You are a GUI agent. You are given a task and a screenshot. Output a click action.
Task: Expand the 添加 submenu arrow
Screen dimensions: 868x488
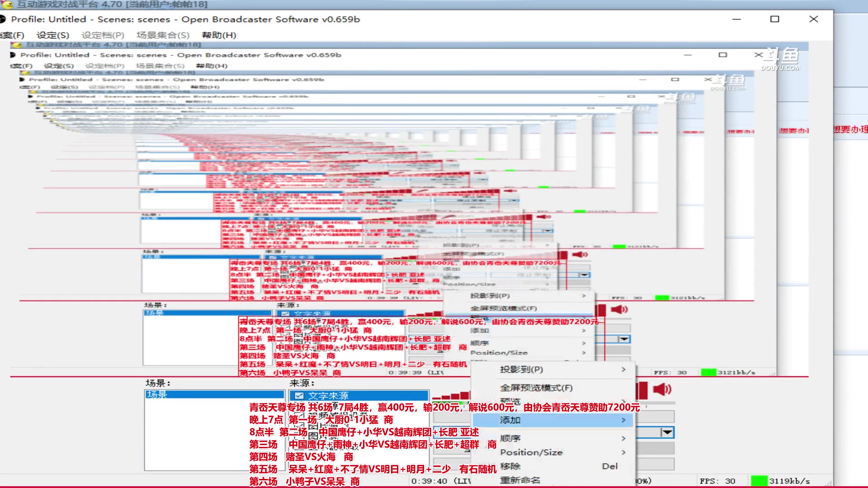[x=623, y=420]
